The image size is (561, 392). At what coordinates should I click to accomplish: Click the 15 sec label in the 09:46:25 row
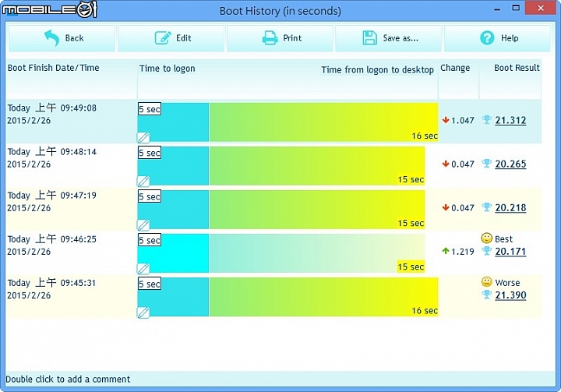click(411, 267)
